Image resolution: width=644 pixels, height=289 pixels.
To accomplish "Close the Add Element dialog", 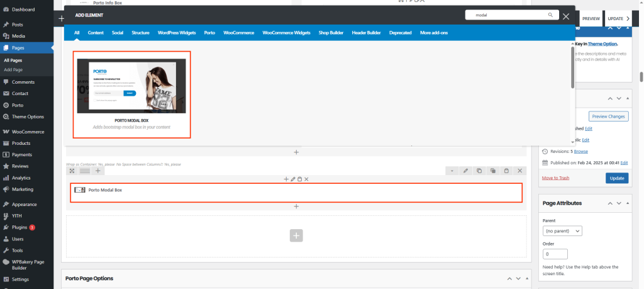I will tap(566, 17).
